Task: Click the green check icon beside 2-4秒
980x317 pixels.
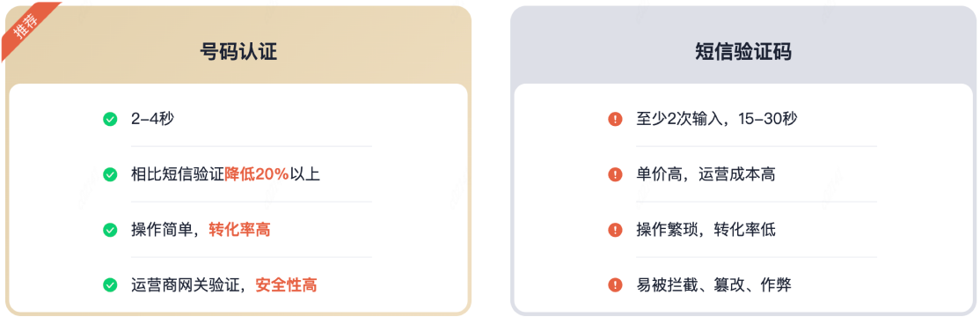Action: point(110,119)
